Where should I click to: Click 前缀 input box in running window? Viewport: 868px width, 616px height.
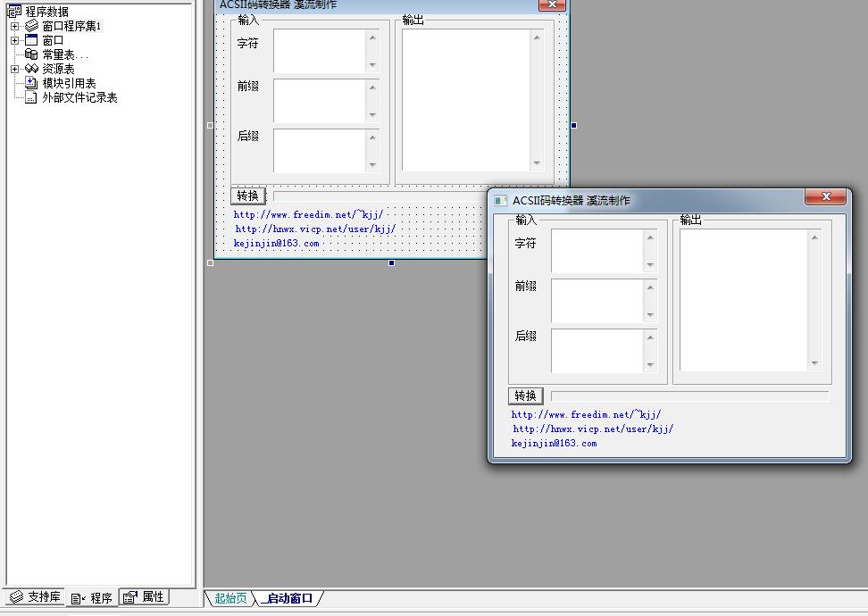tap(597, 301)
